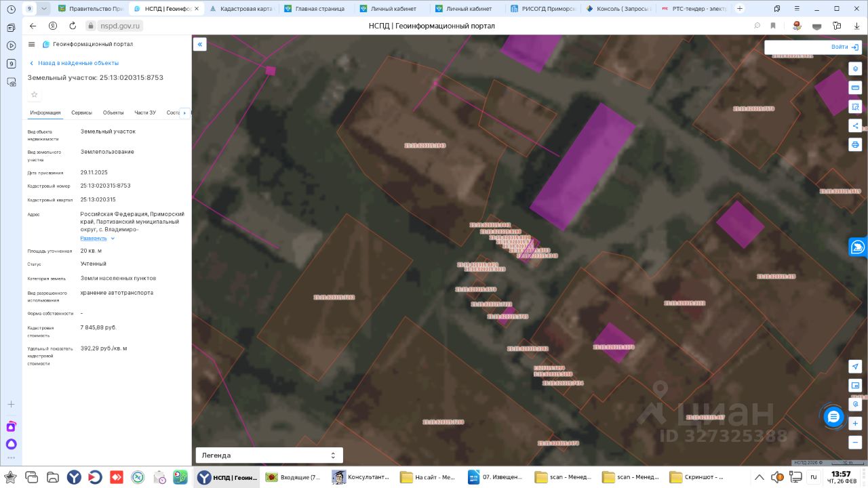The image size is (868, 488).
Task: Expand the tab groups dropdown arrow
Action: point(44,9)
